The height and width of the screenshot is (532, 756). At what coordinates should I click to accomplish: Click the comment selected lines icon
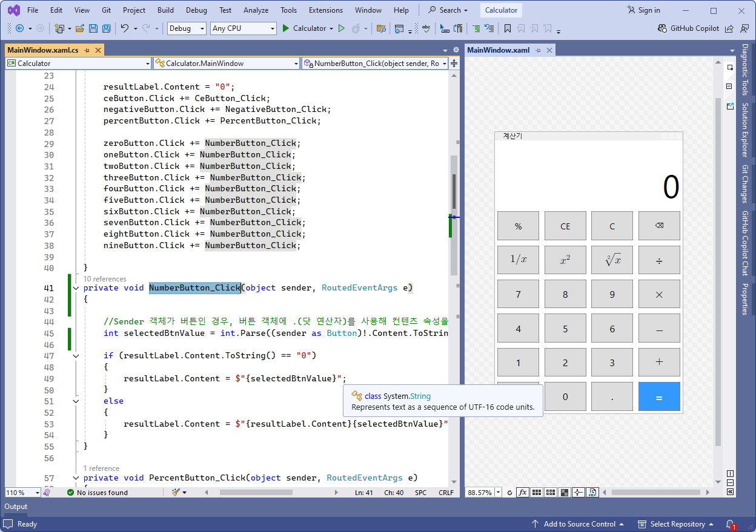click(x=476, y=28)
